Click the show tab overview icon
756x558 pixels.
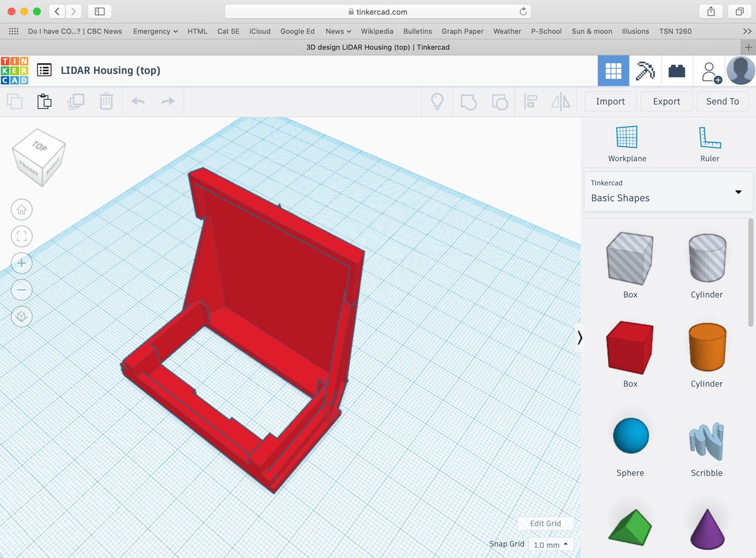(x=740, y=11)
